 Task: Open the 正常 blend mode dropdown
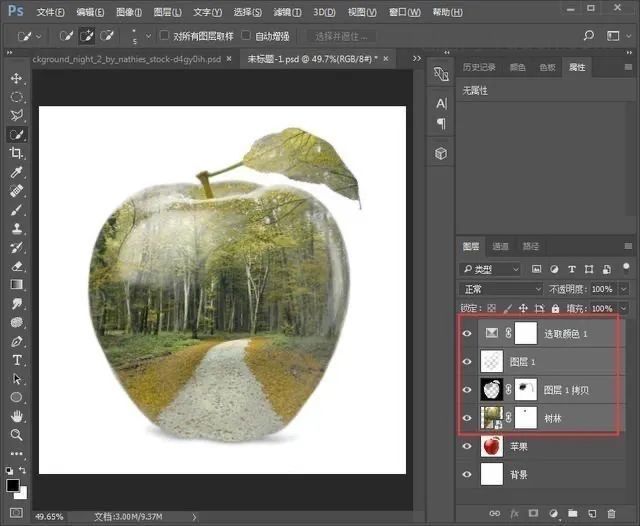pyautogui.click(x=500, y=289)
